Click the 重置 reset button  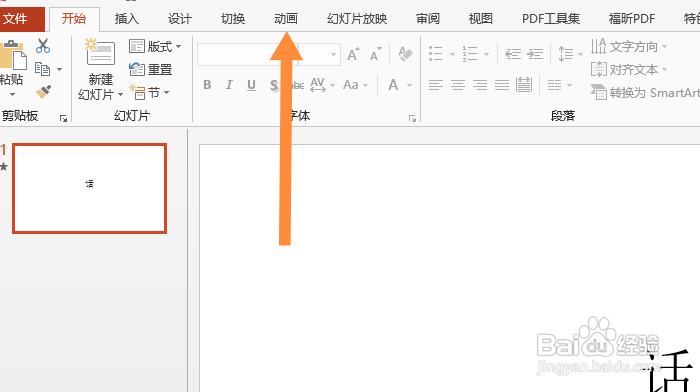pos(150,70)
